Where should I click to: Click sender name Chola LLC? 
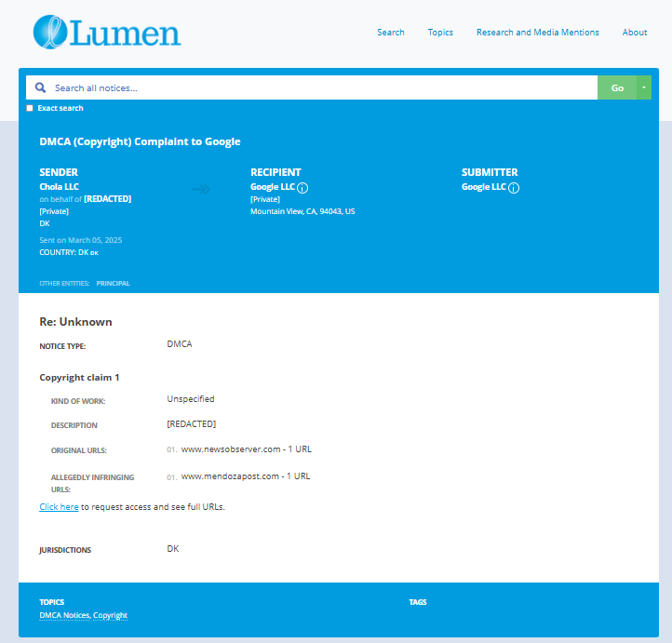60,186
